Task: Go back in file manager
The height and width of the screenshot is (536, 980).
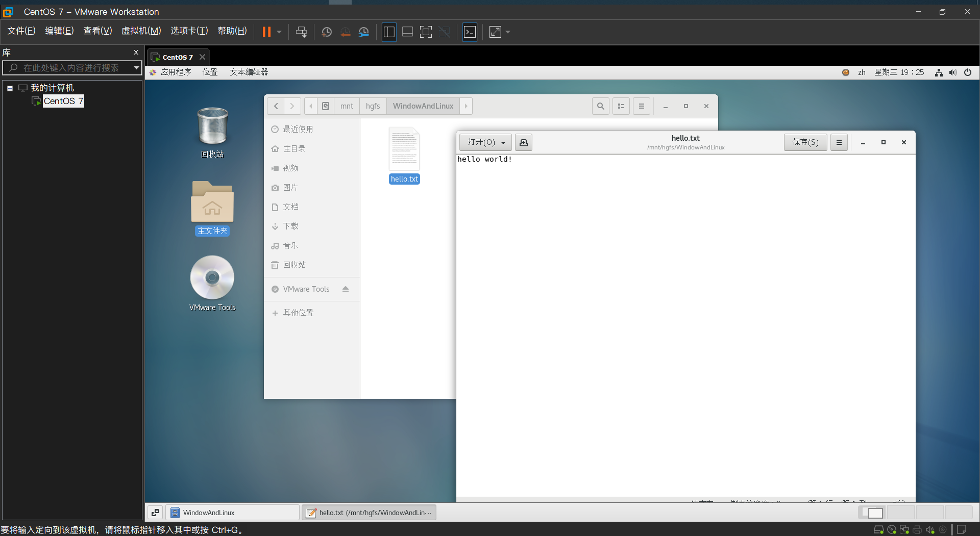Action: 276,106
